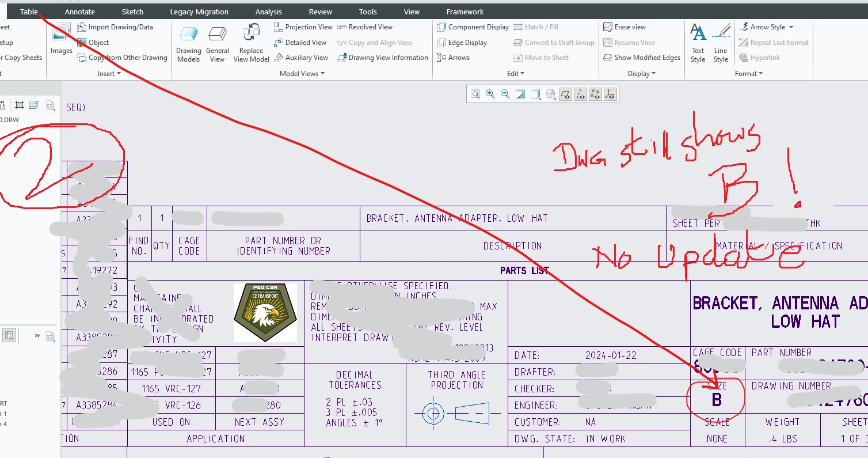Click Zoom Out magnifier in graphics toolbar
Screen dimensions: 868x458
(505, 94)
